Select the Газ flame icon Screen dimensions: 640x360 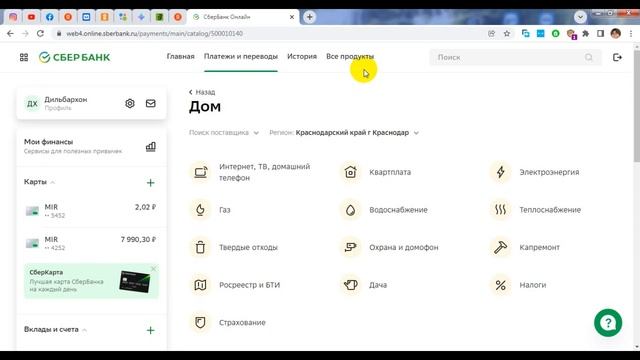click(x=200, y=210)
